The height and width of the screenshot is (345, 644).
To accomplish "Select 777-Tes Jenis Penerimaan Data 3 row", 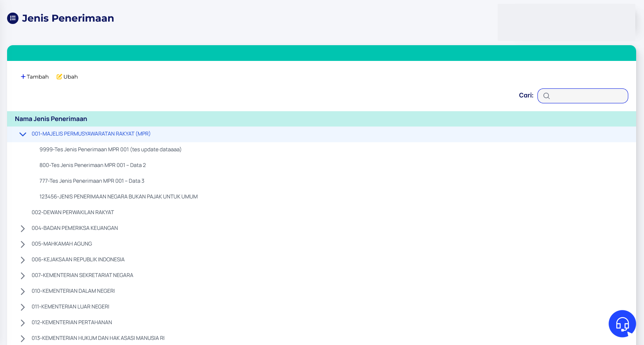I will [322, 181].
